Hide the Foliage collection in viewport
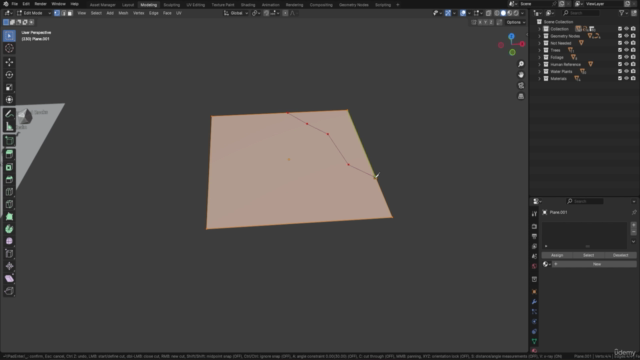640x360 pixels. (x=627, y=57)
